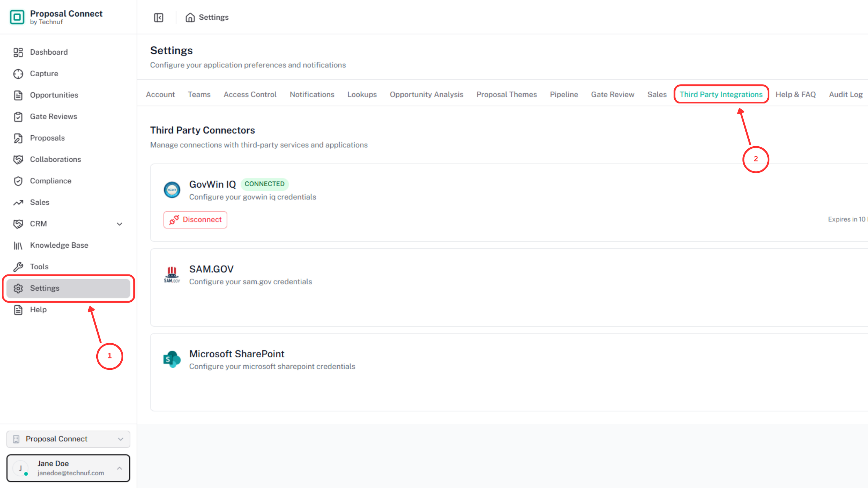This screenshot has width=868, height=488.
Task: Click the CRM handshake icon
Action: (x=18, y=224)
